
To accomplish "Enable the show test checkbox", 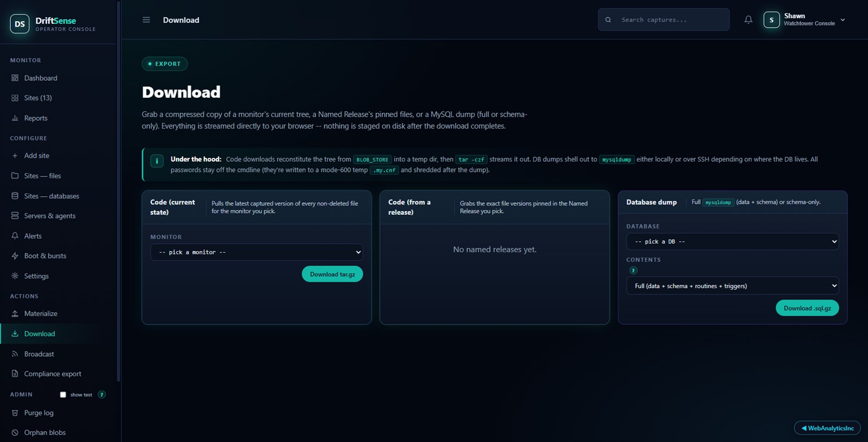I will 63,395.
